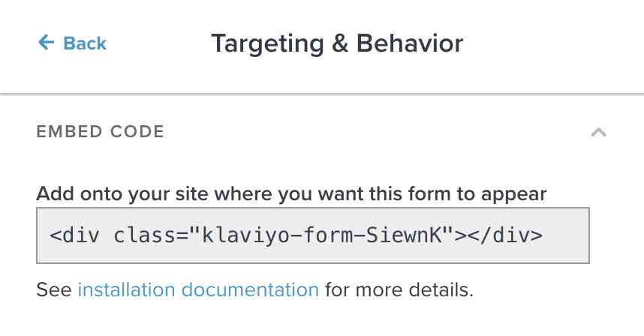Click the 'Add onto your site' label

(291, 193)
